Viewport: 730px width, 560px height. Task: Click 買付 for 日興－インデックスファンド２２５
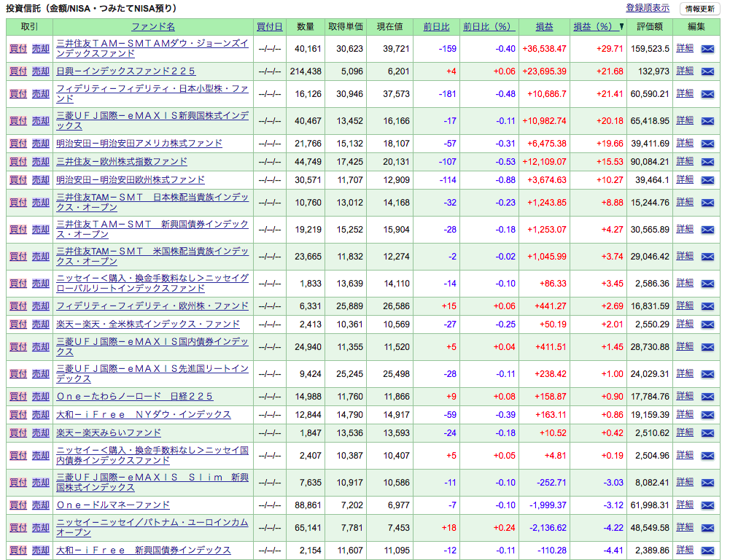[x=18, y=71]
